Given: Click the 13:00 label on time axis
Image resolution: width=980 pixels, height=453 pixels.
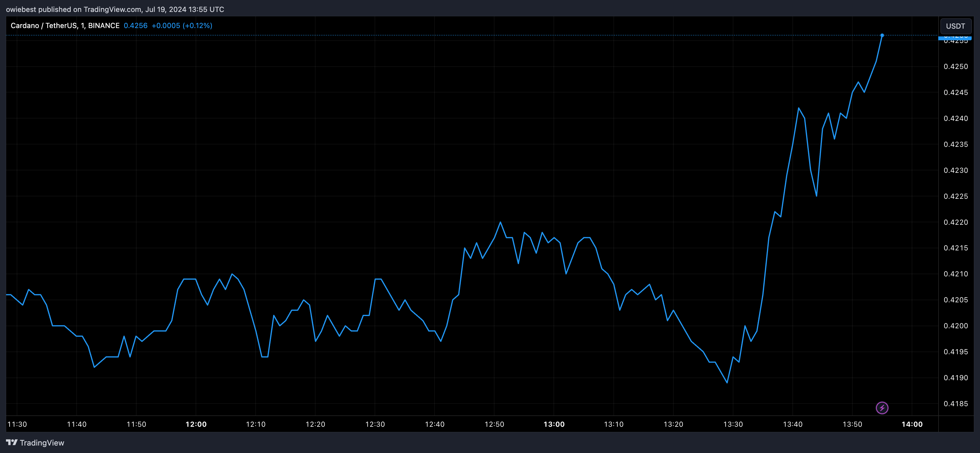Looking at the screenshot, I should pos(554,424).
